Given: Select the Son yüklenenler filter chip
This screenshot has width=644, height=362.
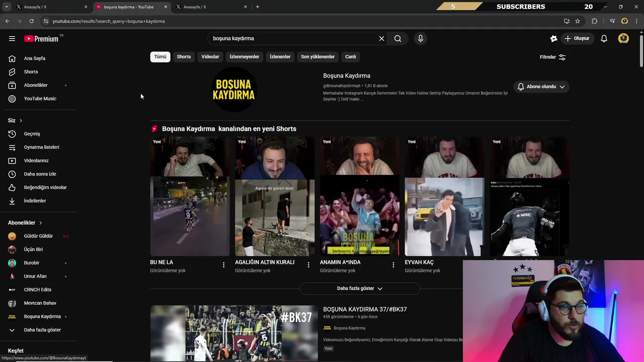Looking at the screenshot, I should [x=317, y=57].
